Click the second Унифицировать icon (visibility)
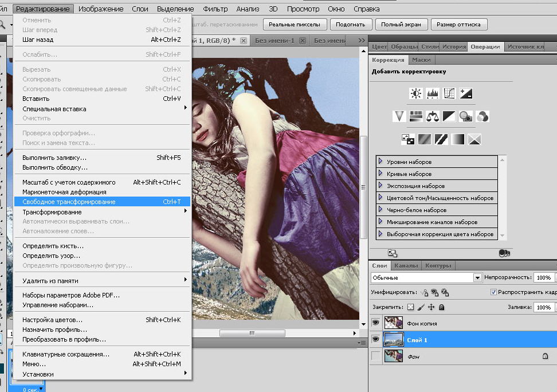The height and width of the screenshot is (392, 557). pos(435,292)
